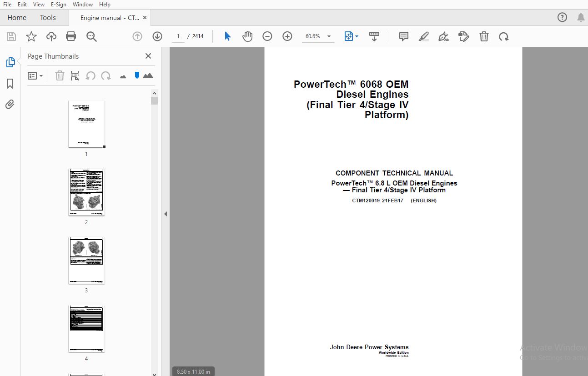Image resolution: width=588 pixels, height=376 pixels.
Task: Click the read mode keyboard icon
Action: click(374, 36)
